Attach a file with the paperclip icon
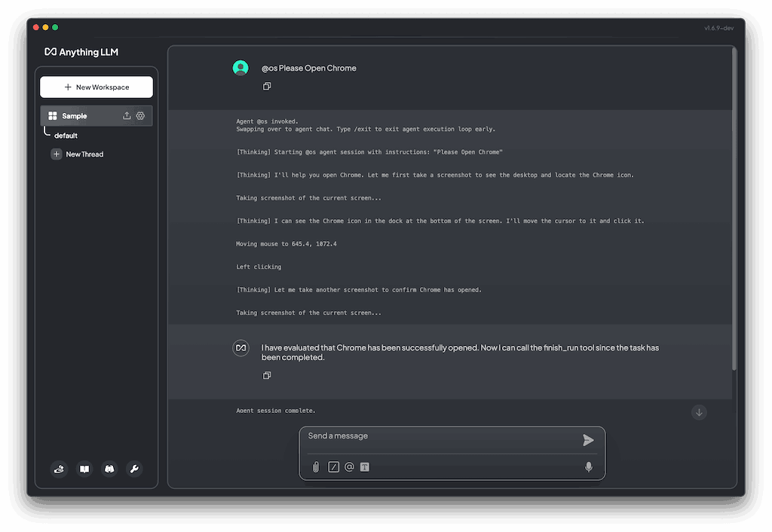Image resolution: width=772 pixels, height=532 pixels. 316,467
